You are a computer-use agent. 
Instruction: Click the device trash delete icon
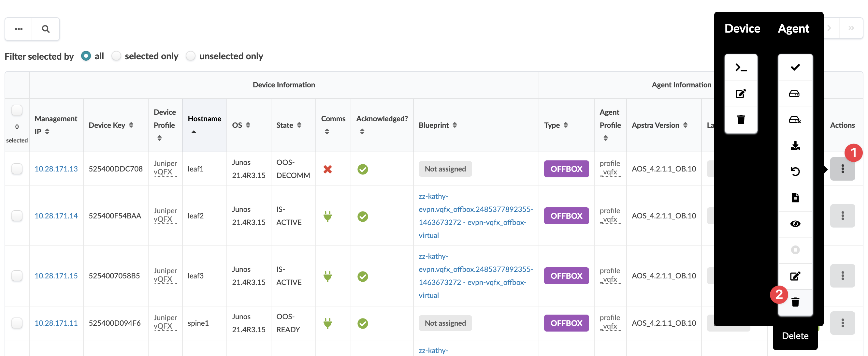(741, 120)
